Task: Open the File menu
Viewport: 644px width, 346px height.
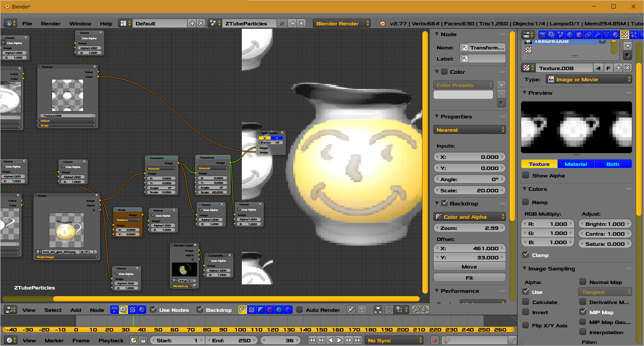Action: point(27,23)
